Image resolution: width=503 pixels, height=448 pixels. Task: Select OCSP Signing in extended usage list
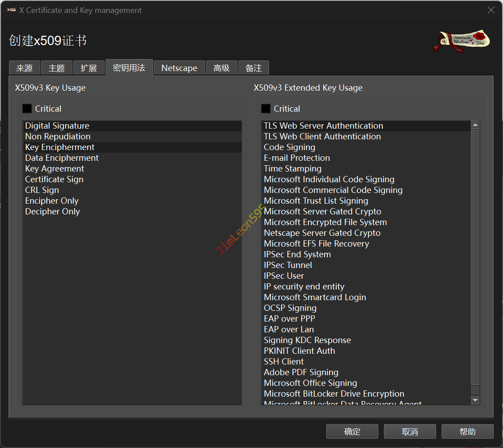click(290, 308)
